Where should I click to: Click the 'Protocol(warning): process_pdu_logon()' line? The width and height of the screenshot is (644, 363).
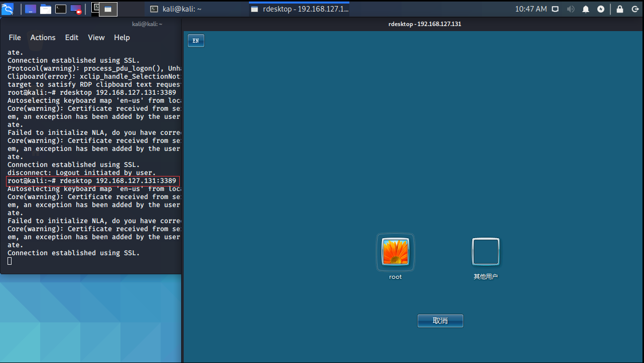(x=94, y=69)
